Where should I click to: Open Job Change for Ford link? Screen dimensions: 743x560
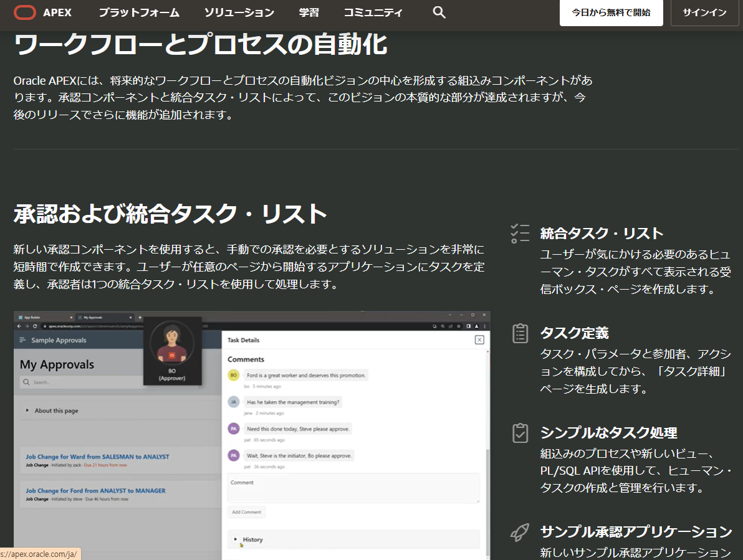tap(96, 491)
